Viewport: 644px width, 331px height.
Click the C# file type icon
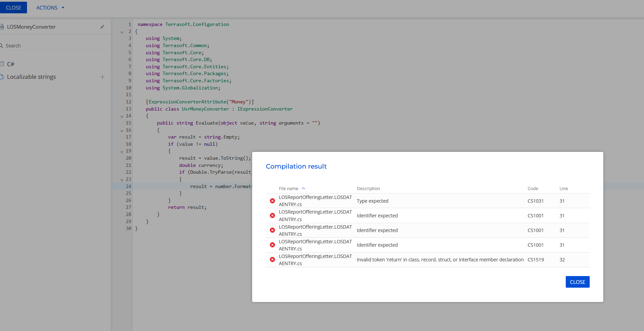click(2, 64)
